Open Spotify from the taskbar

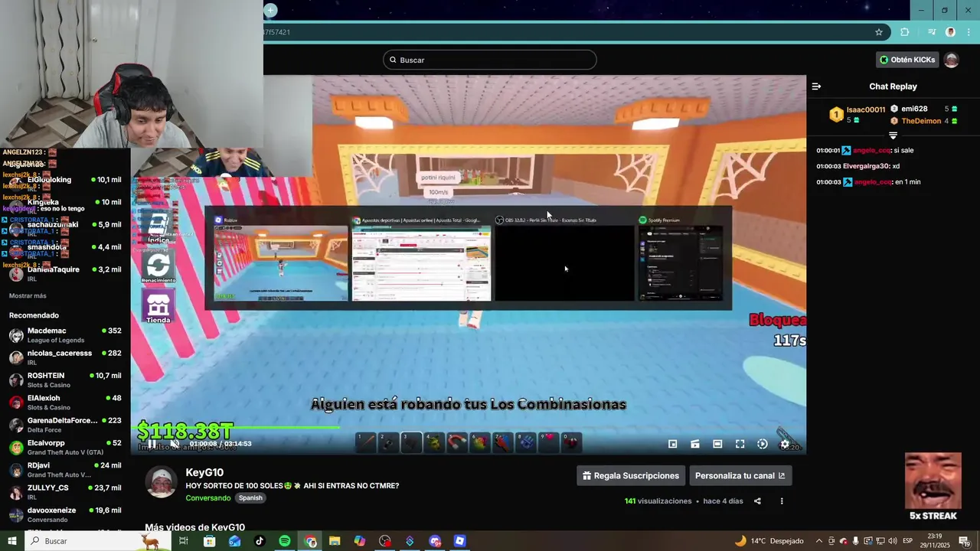coord(285,541)
